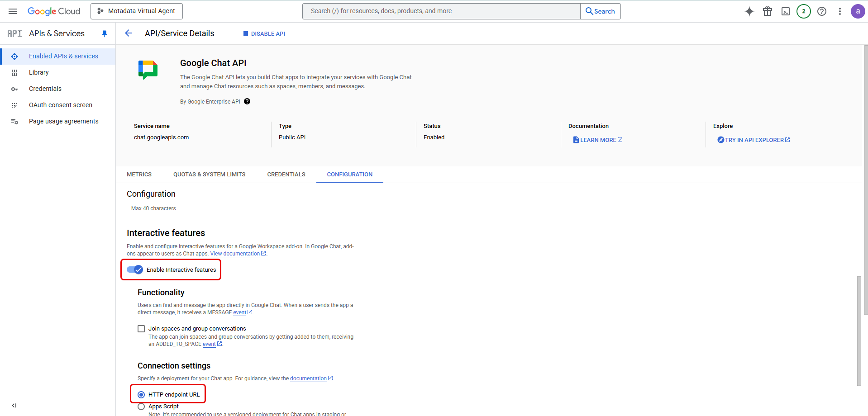Image resolution: width=868 pixels, height=416 pixels.
Task: Open the Cloud Shell terminal
Action: pos(786,11)
